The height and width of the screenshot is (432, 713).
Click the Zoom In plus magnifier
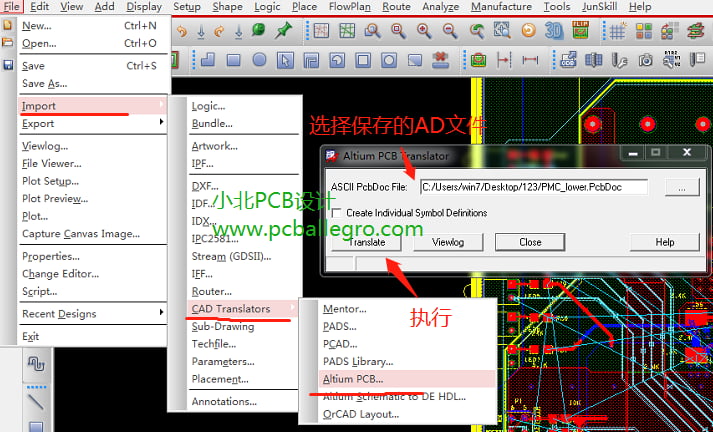click(x=424, y=31)
